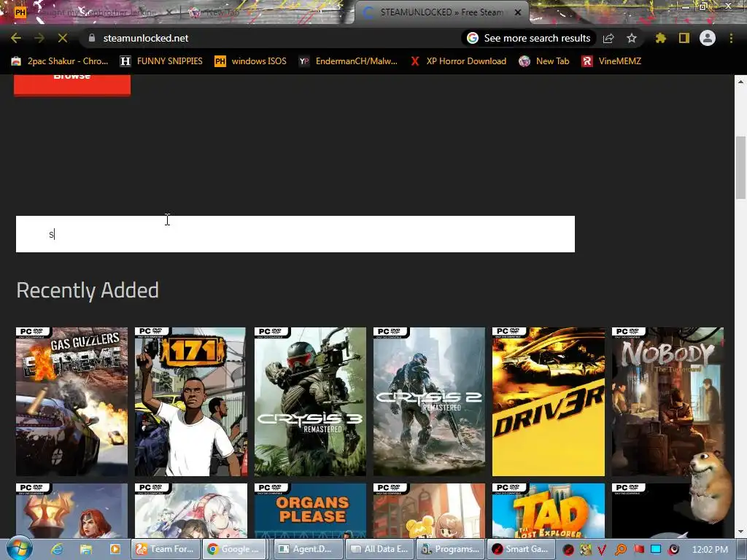
Task: Click the 12:02 PM taskbar clock
Action: 710,550
